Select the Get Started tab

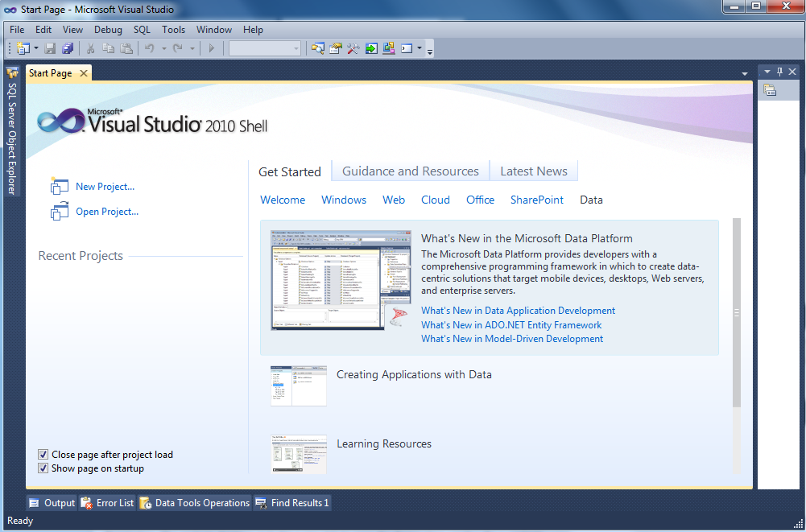pyautogui.click(x=289, y=171)
